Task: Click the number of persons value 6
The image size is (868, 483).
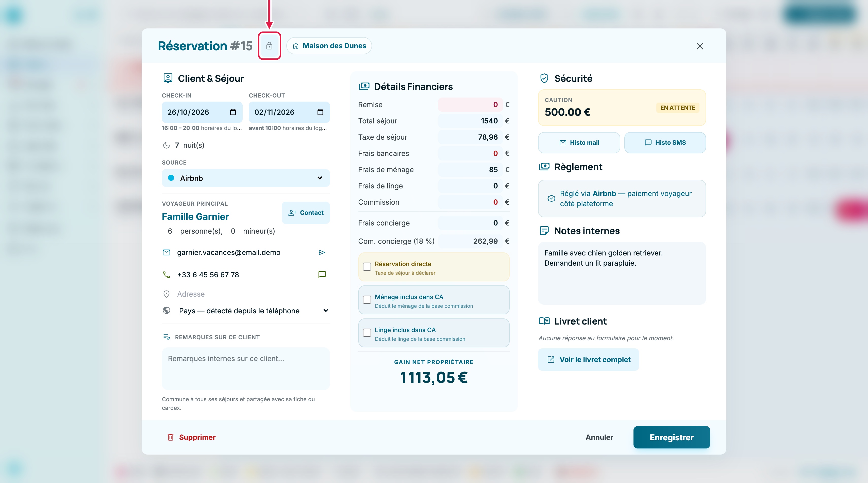Action: 170,231
